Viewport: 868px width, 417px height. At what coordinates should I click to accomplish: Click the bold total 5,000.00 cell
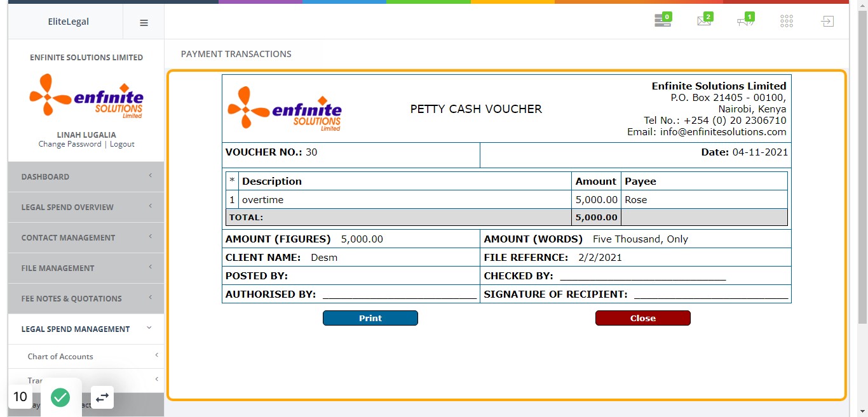point(596,218)
